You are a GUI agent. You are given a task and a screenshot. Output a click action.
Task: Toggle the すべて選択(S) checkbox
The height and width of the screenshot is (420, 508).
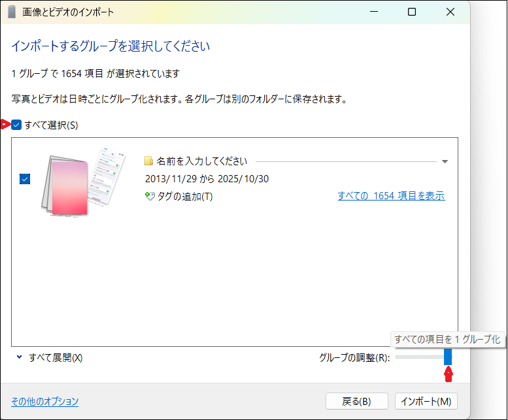pyautogui.click(x=16, y=125)
